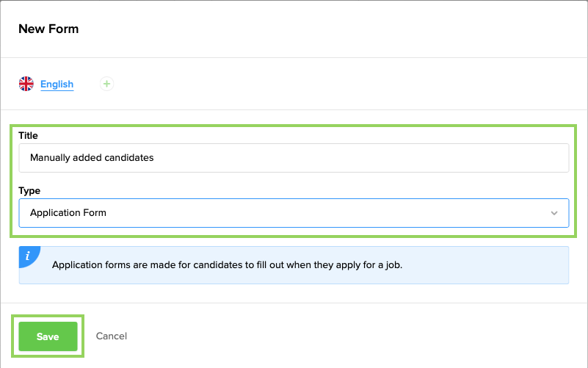Select the blue info banner box
The height and width of the screenshot is (368, 588).
coord(294,265)
